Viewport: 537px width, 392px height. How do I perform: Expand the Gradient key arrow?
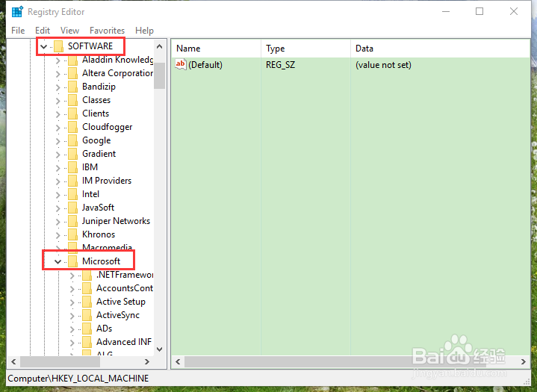[58, 155]
